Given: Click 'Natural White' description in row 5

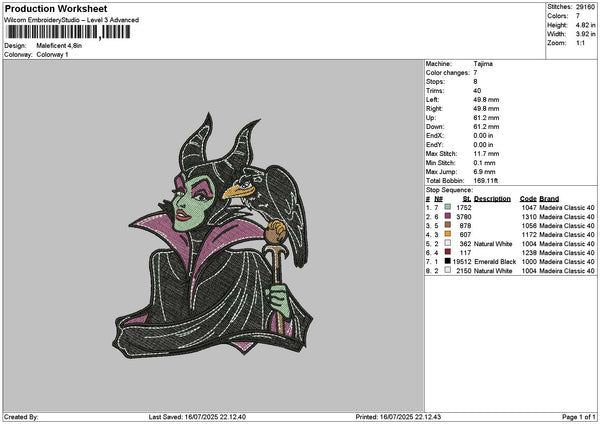Looking at the screenshot, I should [493, 244].
